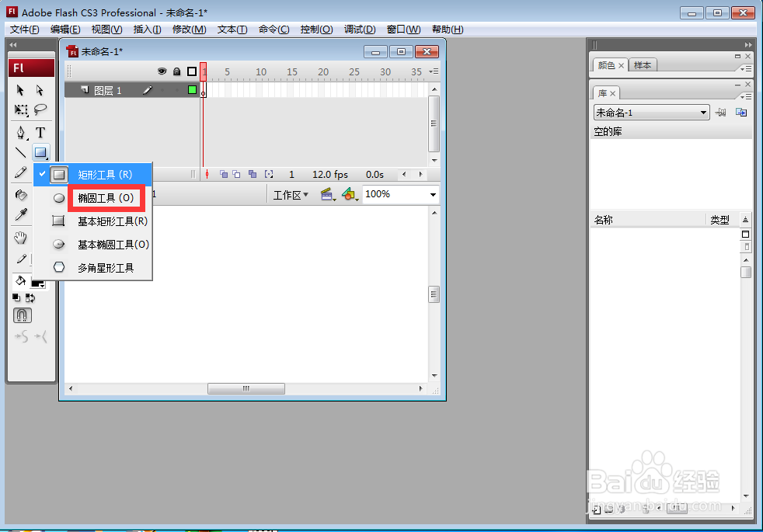Image resolution: width=763 pixels, height=532 pixels.
Task: Open the 编辑(E) menu
Action: (65, 30)
